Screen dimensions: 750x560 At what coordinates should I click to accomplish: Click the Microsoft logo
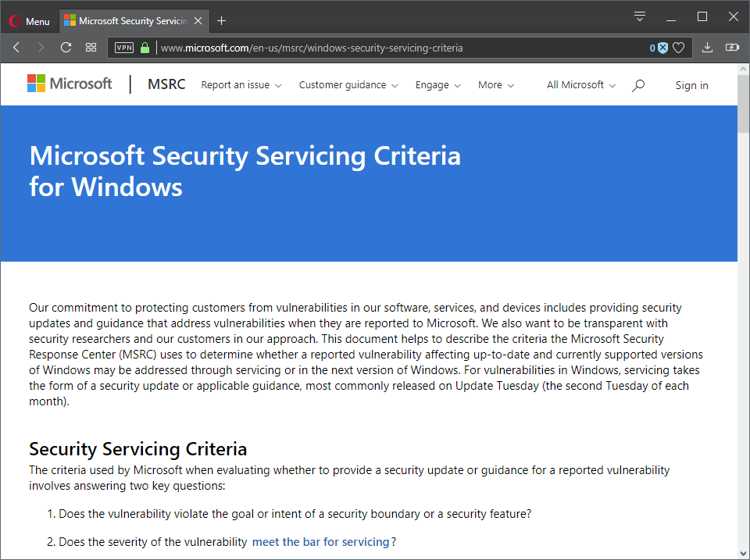tap(70, 84)
